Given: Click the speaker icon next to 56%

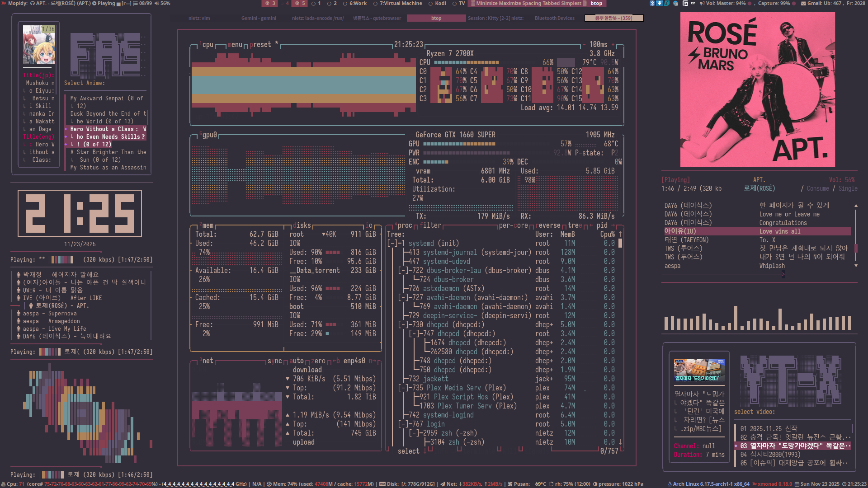Looking at the screenshot, I should (156, 3).
